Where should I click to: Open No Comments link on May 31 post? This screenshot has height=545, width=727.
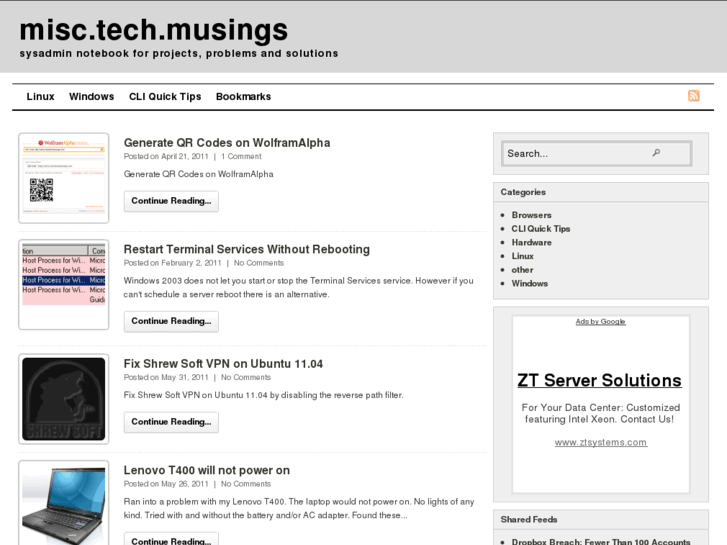pyautogui.click(x=246, y=378)
